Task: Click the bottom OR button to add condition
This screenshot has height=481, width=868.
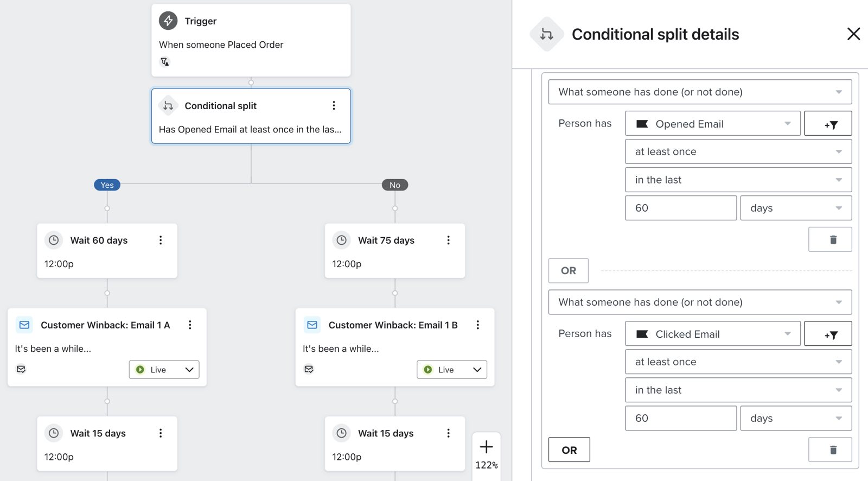Action: pyautogui.click(x=569, y=450)
